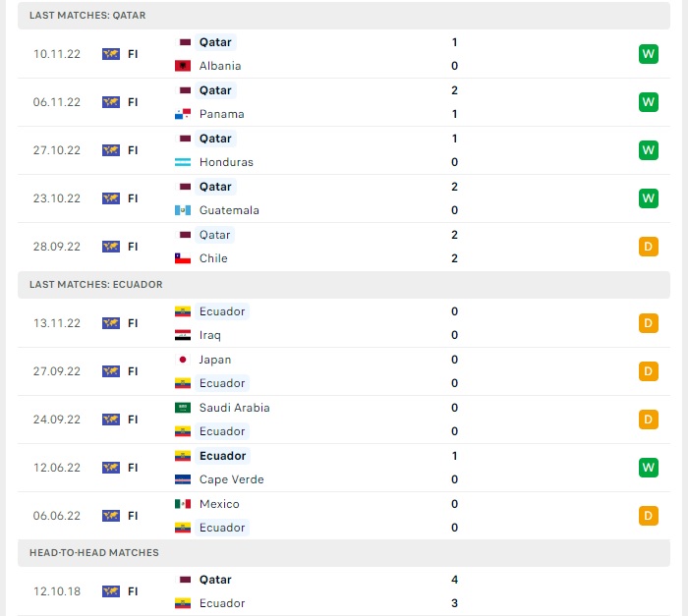Open the Qatar vs Panama match row

[x=344, y=102]
